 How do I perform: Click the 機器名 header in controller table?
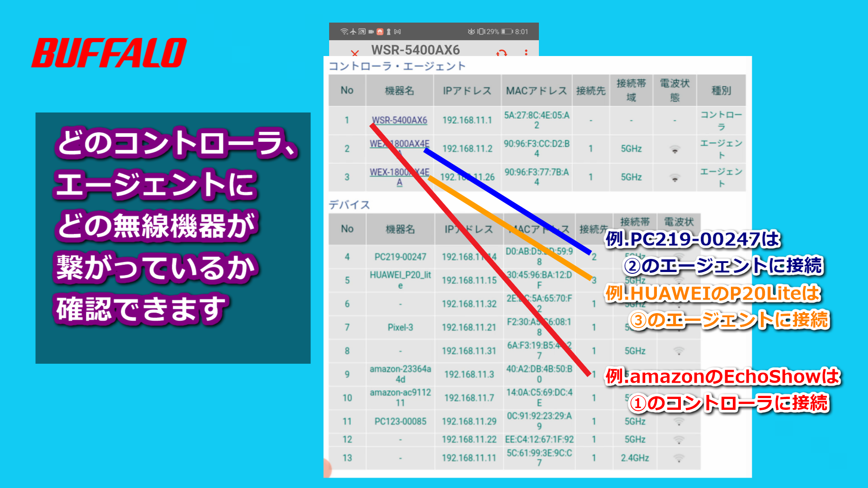tap(399, 91)
